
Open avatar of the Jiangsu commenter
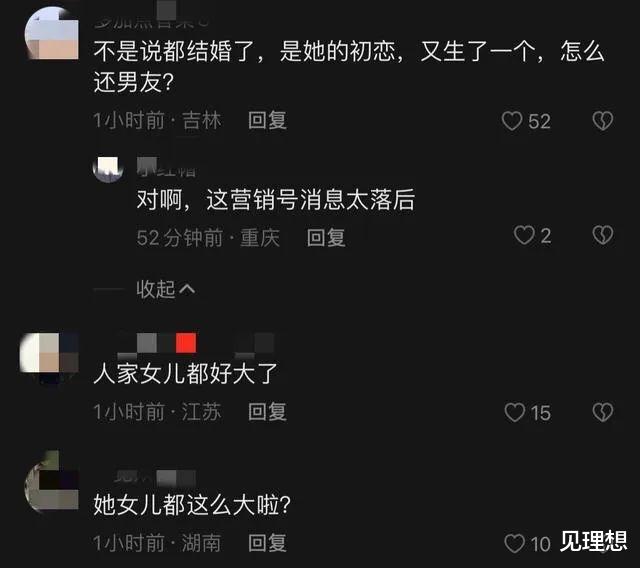coord(50,353)
